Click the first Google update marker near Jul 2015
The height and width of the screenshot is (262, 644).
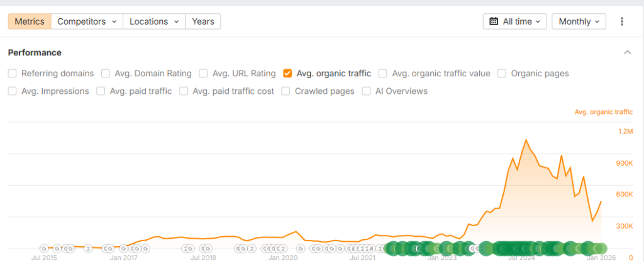coord(44,248)
